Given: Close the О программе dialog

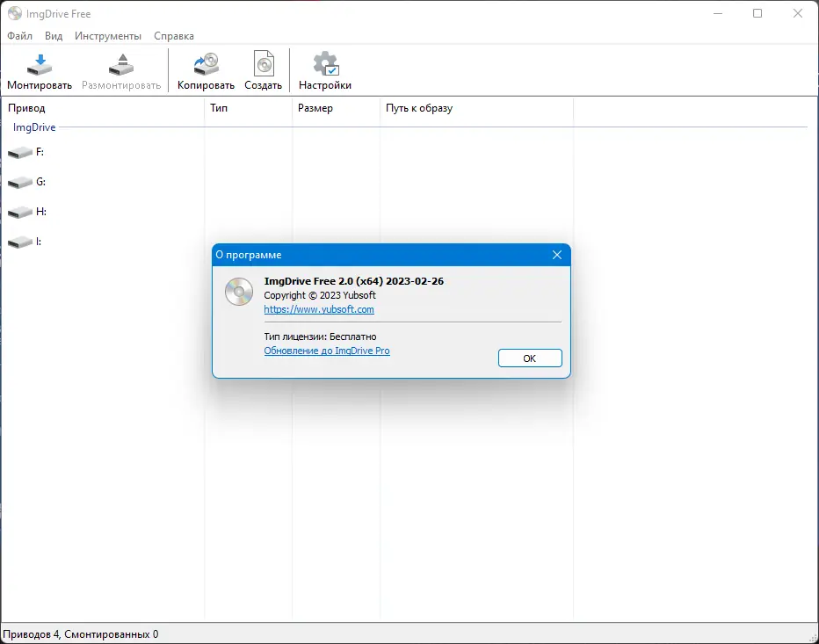Looking at the screenshot, I should pos(557,255).
